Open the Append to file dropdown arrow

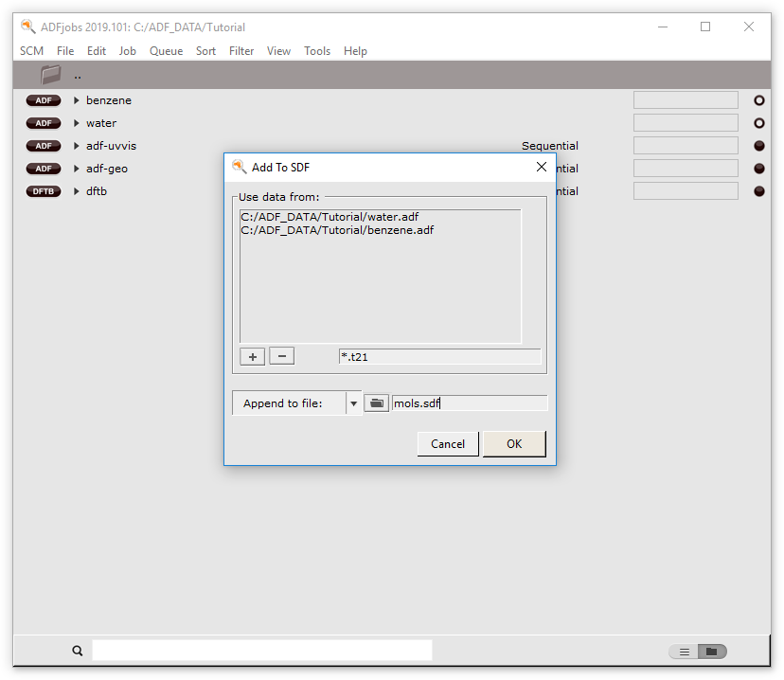pos(353,403)
